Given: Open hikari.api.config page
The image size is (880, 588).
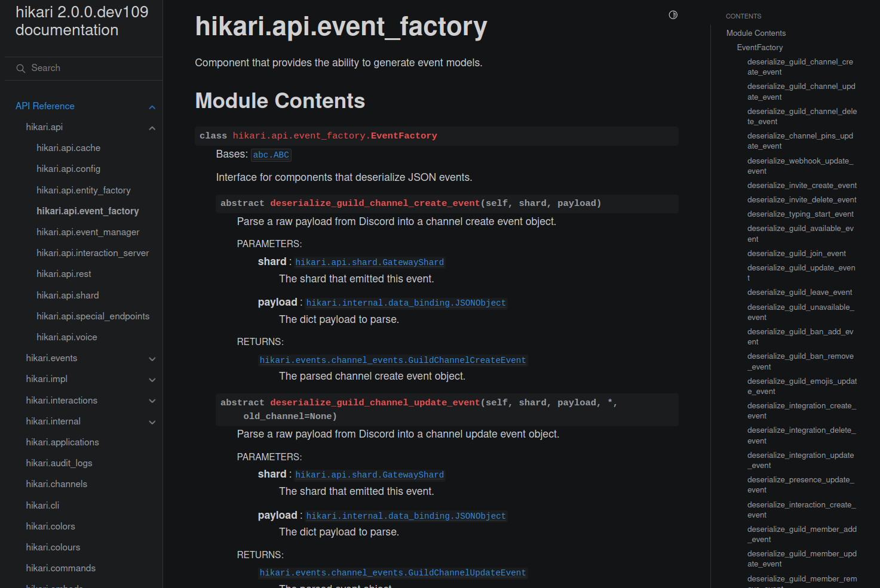Looking at the screenshot, I should pyautogui.click(x=68, y=169).
